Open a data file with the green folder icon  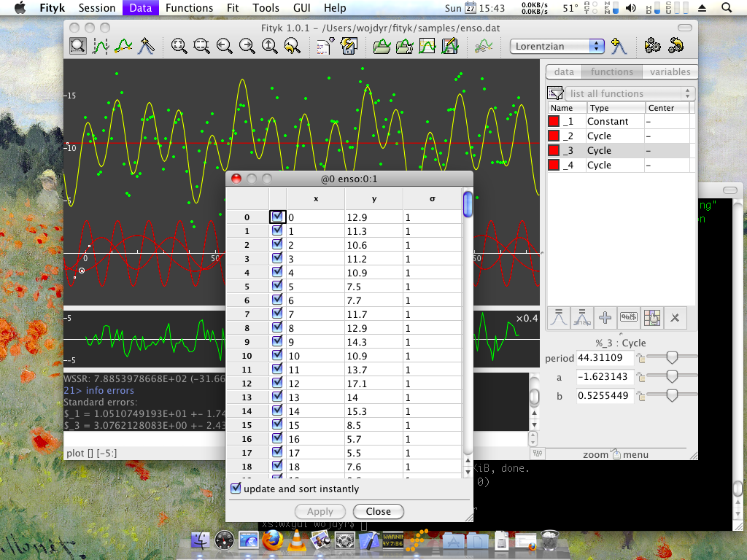382,46
